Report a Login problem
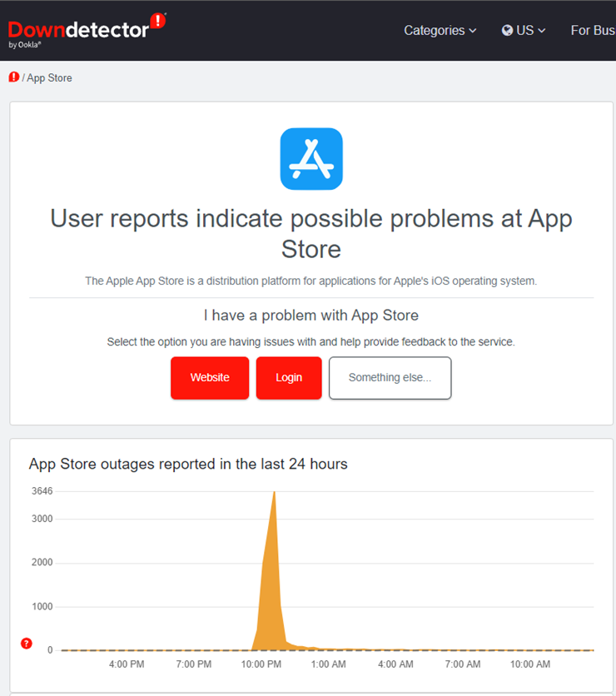Screen dimensions: 616x696 [289, 378]
